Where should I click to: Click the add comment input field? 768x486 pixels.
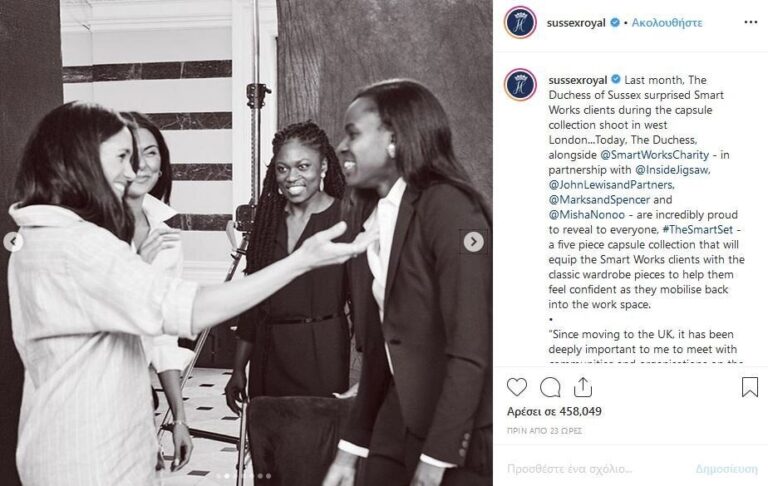598,469
